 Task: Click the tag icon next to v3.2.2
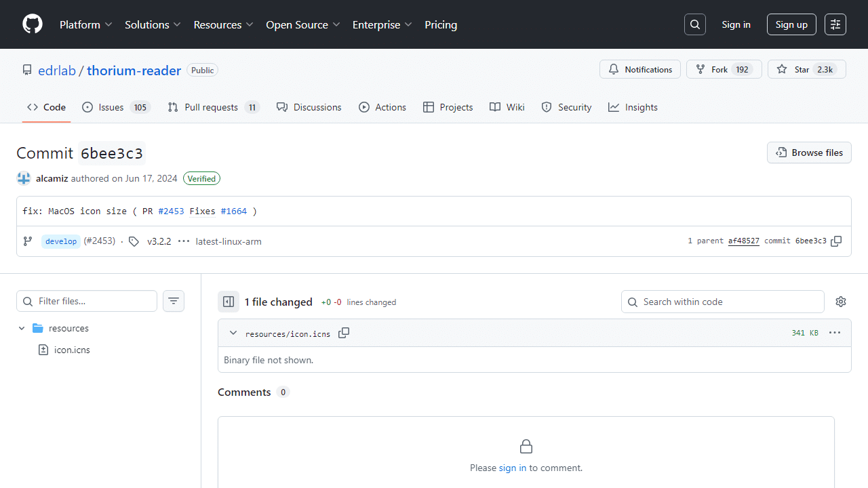134,241
